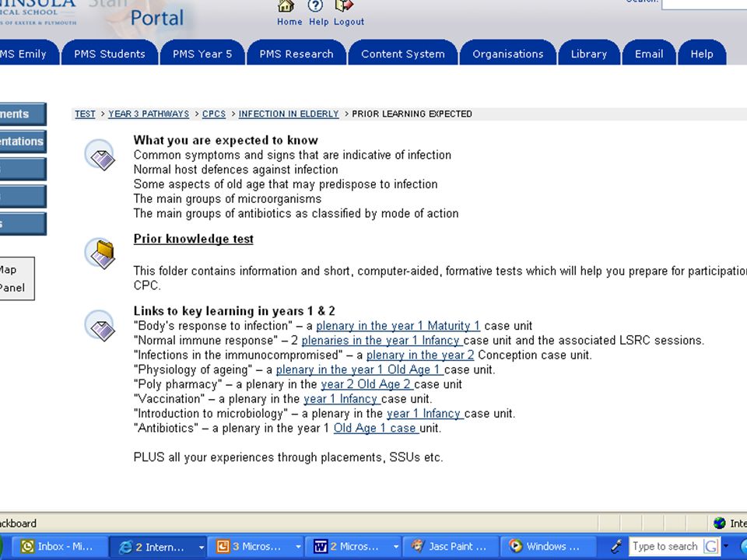Image resolution: width=747 pixels, height=560 pixels.
Task: Expand the Internet Explorer taskbar group arrow
Action: (202, 547)
